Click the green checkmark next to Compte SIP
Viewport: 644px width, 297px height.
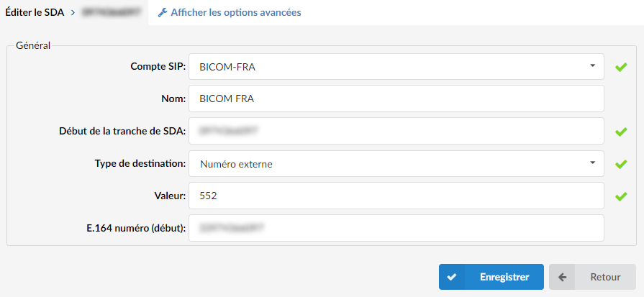pos(621,67)
